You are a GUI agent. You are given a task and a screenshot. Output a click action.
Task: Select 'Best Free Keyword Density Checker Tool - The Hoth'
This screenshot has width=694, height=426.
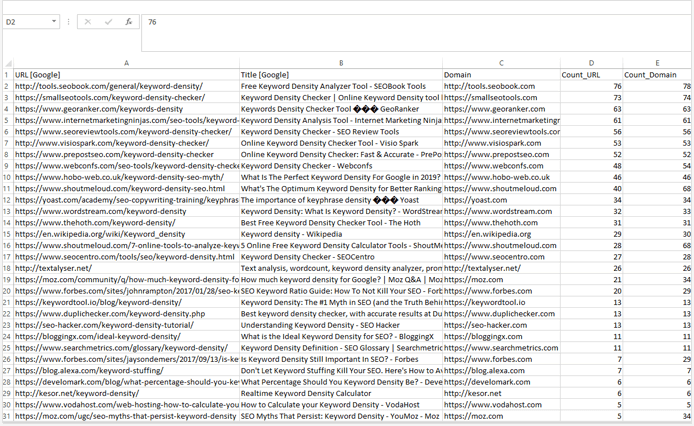341,223
